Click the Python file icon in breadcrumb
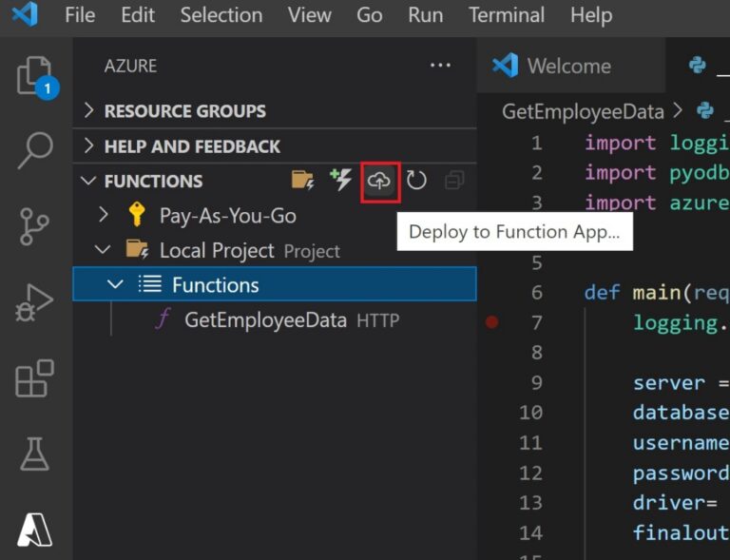Viewport: 730px width, 560px height. pyautogui.click(x=705, y=111)
